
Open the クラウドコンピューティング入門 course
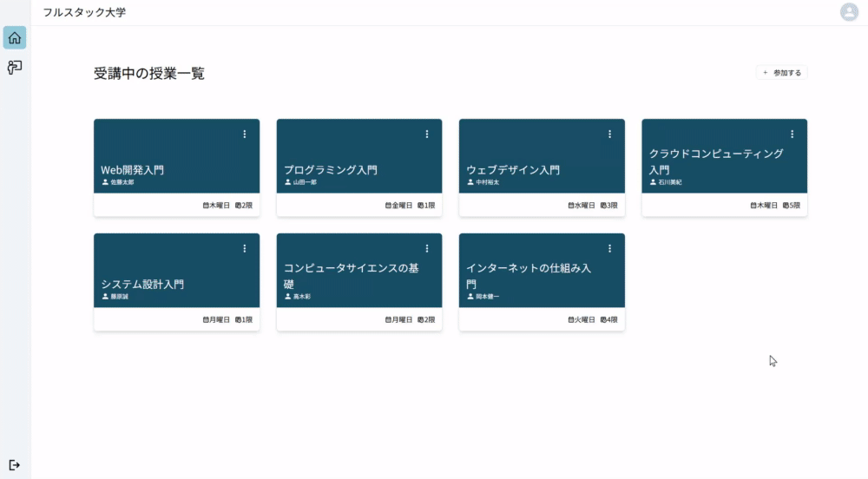[724, 167]
